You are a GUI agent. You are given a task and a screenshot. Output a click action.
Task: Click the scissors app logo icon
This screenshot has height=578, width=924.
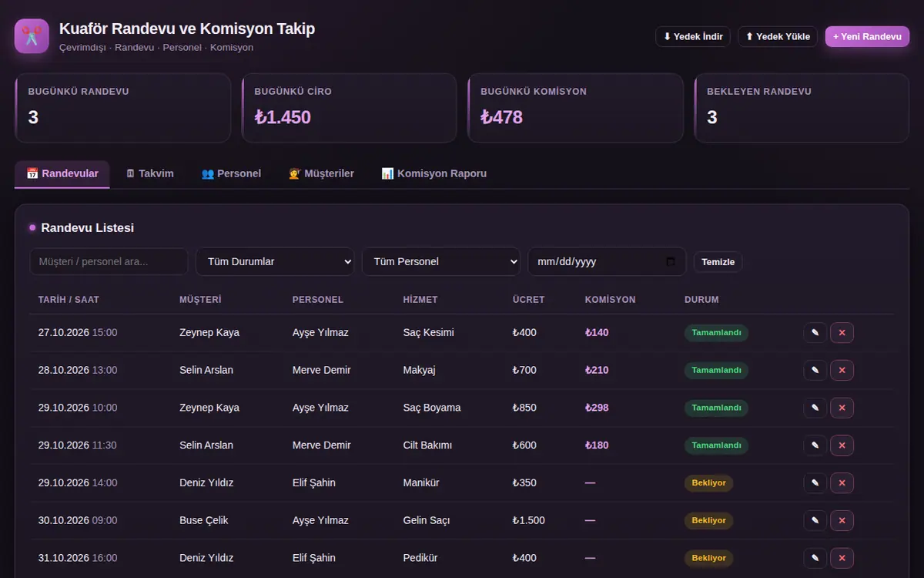(x=32, y=36)
